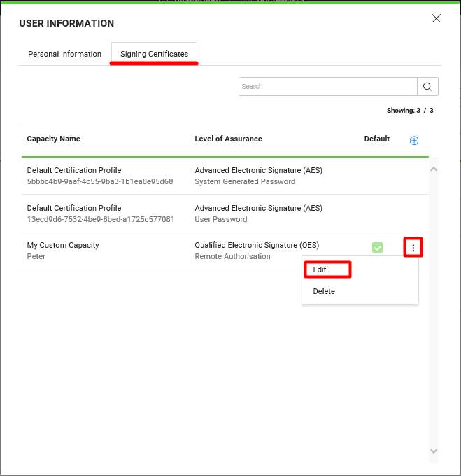The height and width of the screenshot is (476, 461).
Task: Close the User Information dialog
Action: [437, 19]
